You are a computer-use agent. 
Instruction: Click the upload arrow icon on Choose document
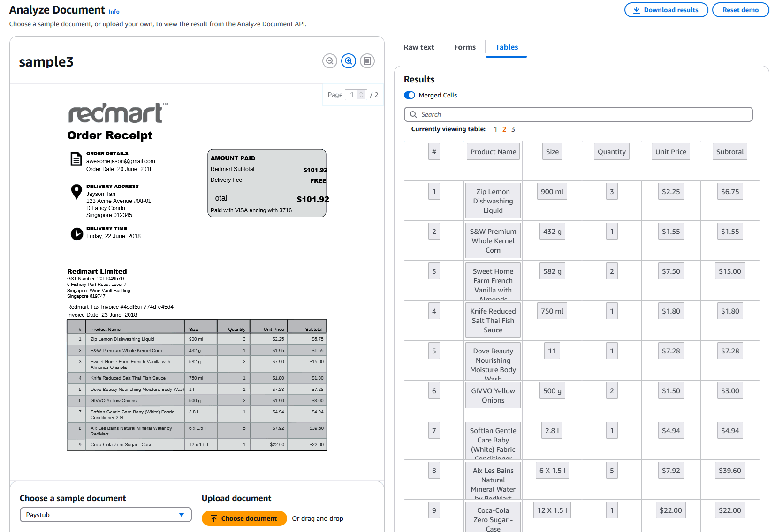click(x=214, y=518)
